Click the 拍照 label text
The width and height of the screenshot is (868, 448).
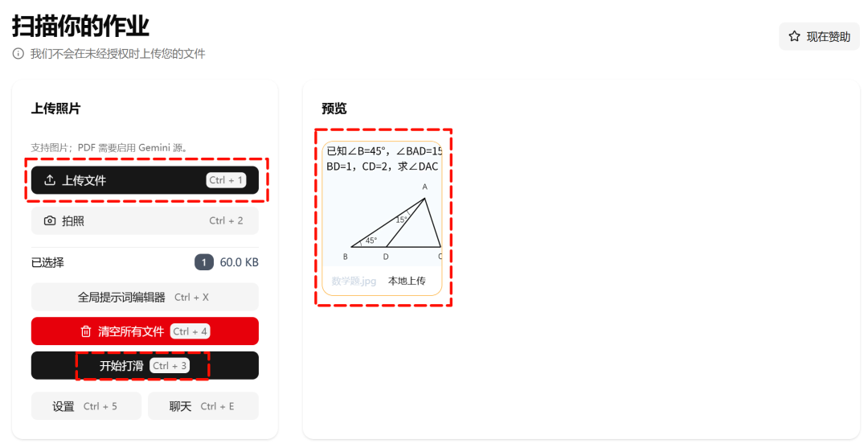click(x=73, y=221)
